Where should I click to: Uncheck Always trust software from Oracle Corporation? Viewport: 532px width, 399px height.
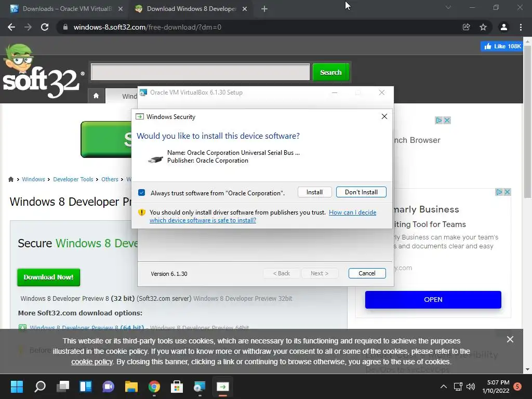click(141, 193)
